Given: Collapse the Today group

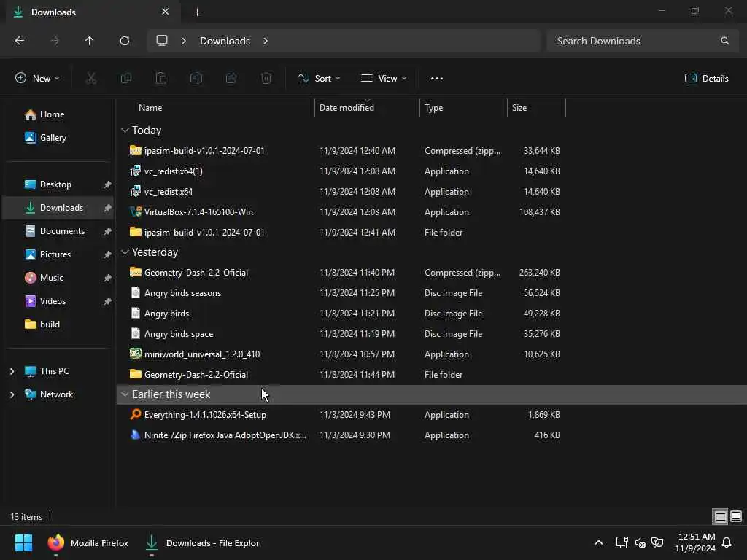Looking at the screenshot, I should tap(125, 130).
